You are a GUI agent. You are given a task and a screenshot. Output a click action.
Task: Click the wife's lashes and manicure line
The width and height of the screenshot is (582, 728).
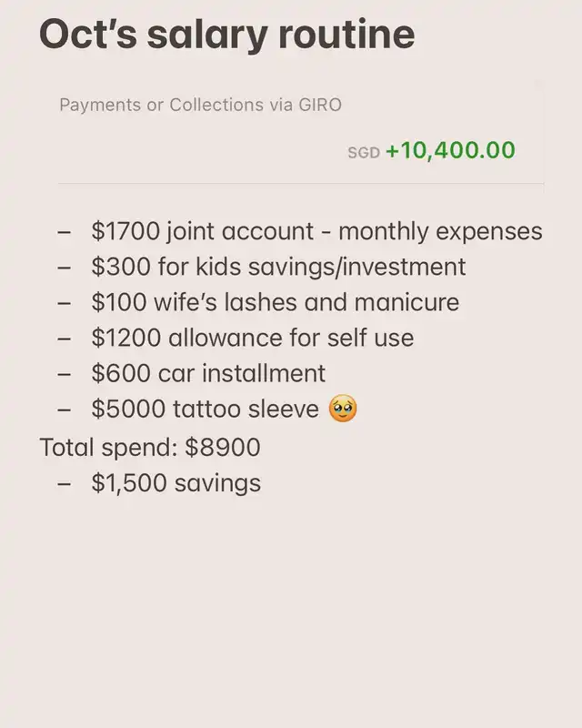[x=275, y=302]
